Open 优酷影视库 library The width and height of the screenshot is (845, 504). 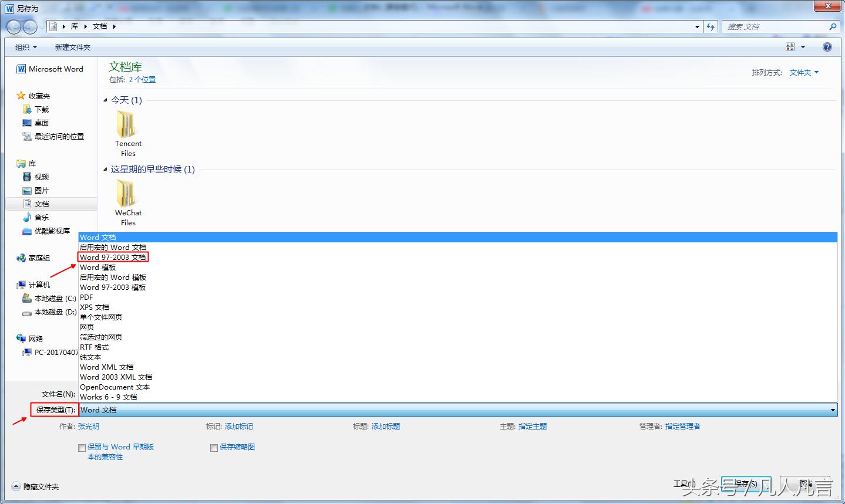pyautogui.click(x=46, y=231)
